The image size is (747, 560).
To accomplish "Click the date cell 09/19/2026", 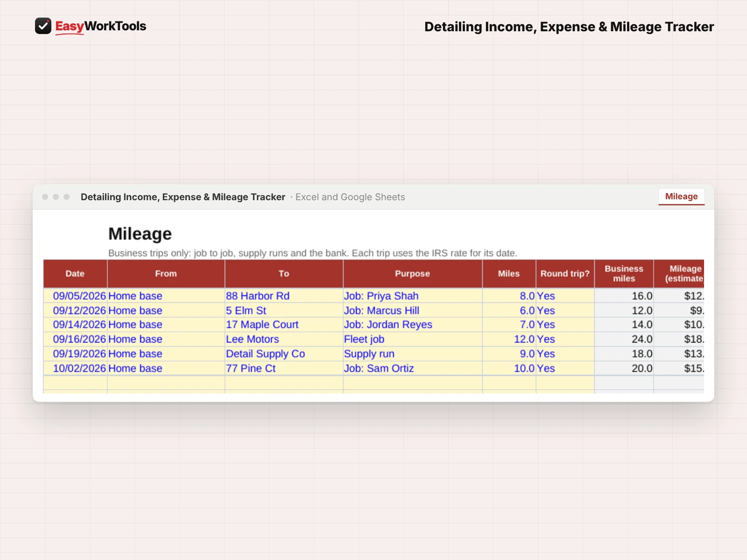I will [x=75, y=354].
